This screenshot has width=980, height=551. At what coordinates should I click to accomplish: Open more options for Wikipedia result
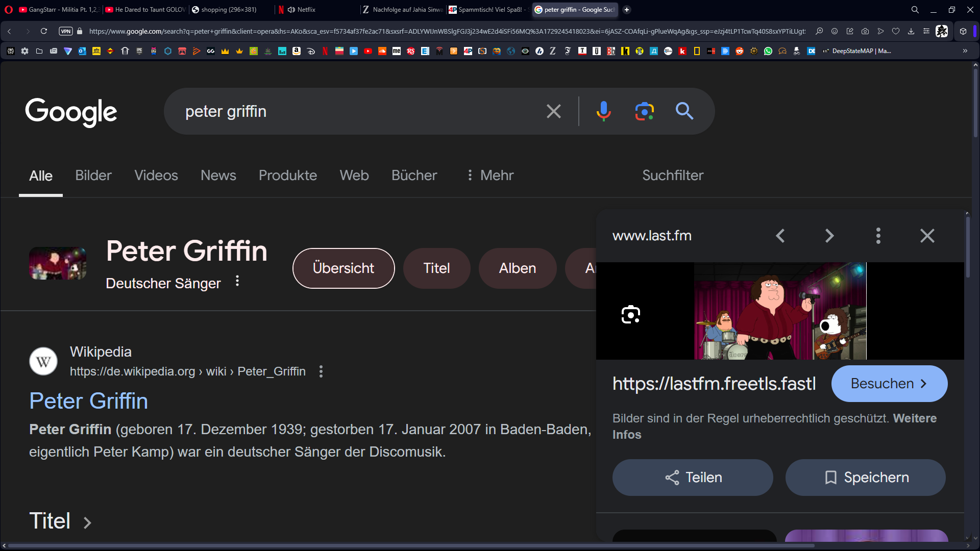pos(321,371)
